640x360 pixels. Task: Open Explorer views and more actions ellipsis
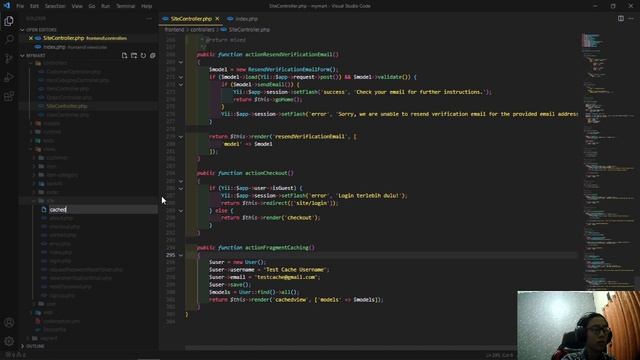tap(149, 18)
